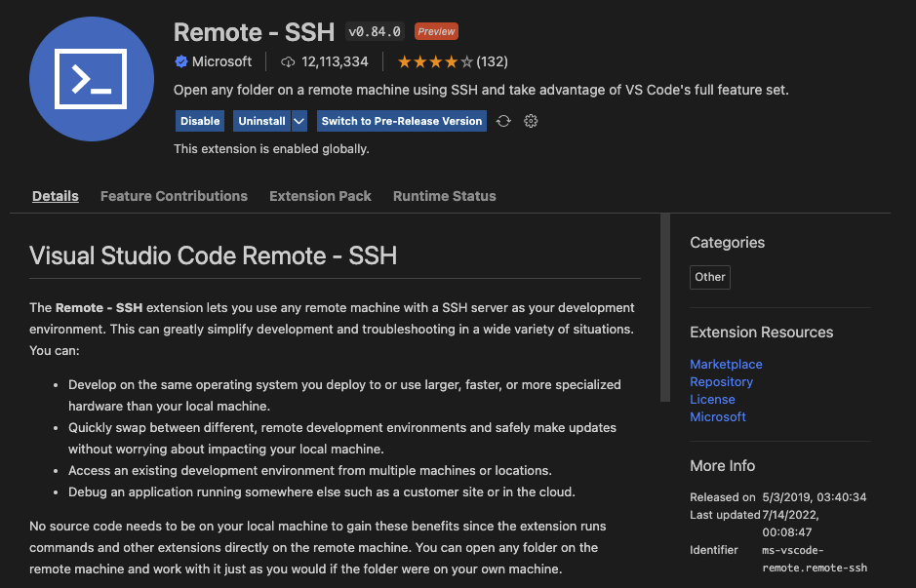Click the Preview badge
The height and width of the screenshot is (588, 916).
436,31
